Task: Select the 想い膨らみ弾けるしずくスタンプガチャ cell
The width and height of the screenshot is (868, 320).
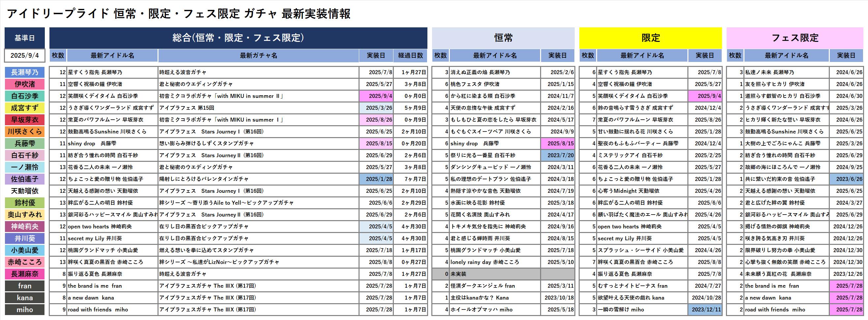Action: coord(258,143)
